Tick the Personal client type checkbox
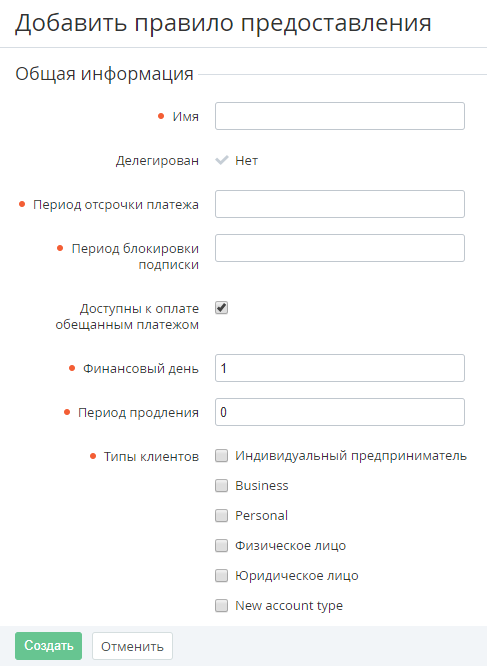 [221, 516]
